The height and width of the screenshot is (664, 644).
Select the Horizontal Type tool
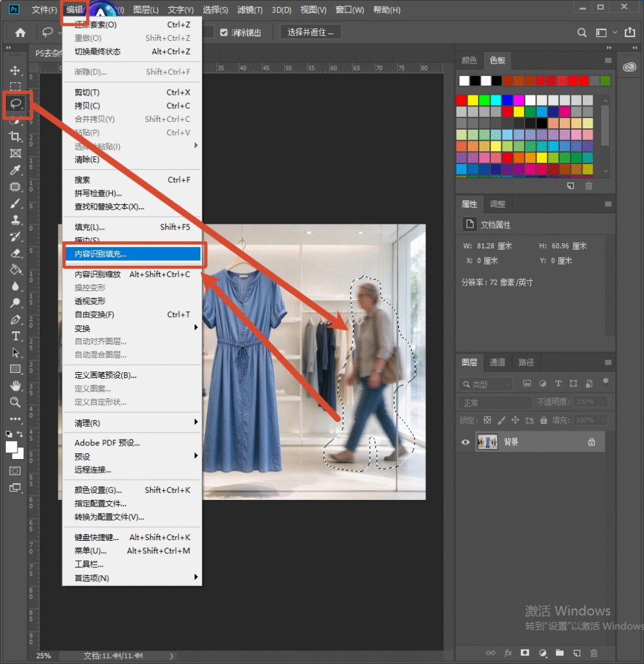pyautogui.click(x=16, y=337)
